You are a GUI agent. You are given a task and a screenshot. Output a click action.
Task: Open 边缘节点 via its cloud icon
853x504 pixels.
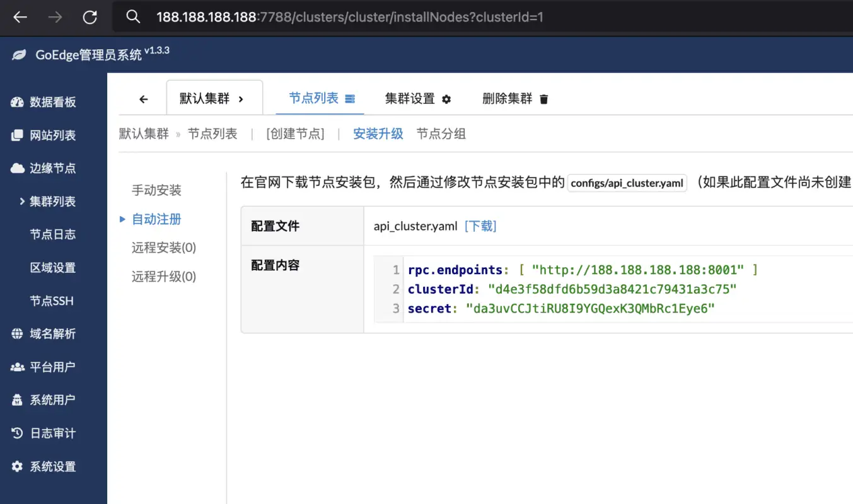coord(17,168)
